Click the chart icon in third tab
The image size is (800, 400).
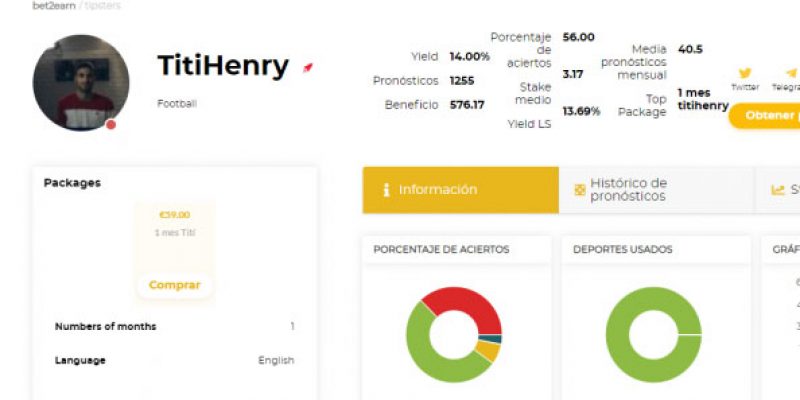click(x=777, y=190)
